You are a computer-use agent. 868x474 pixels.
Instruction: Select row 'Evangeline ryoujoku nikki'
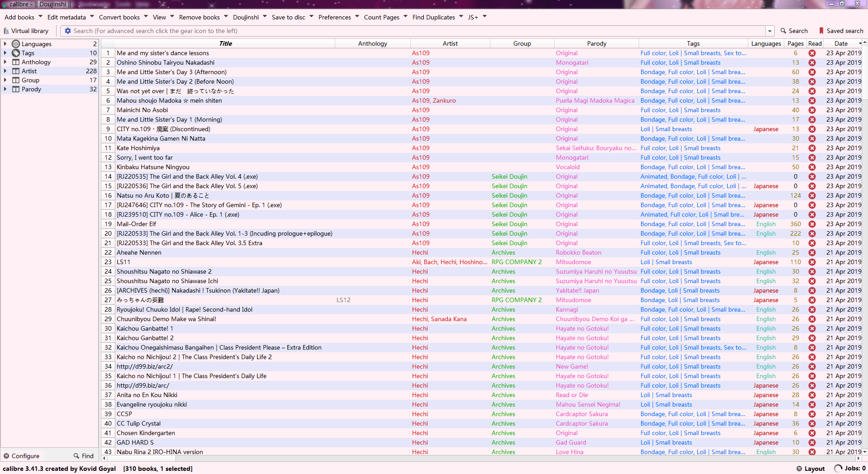(152, 404)
